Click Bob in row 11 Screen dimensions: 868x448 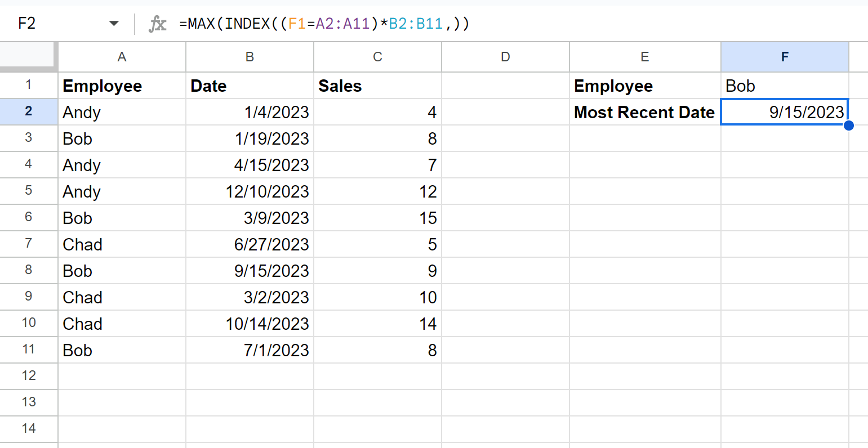(122, 350)
